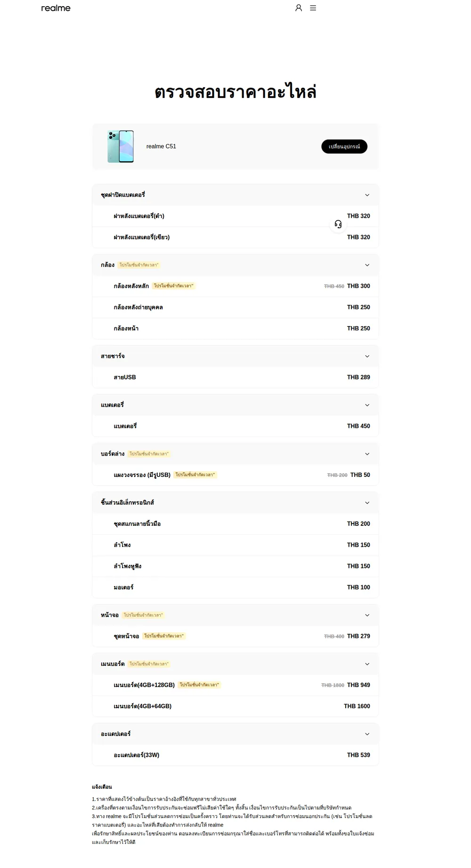The width and height of the screenshot is (471, 868).
Task: Select the กล้องหลังหลัก part row
Action: 235,286
